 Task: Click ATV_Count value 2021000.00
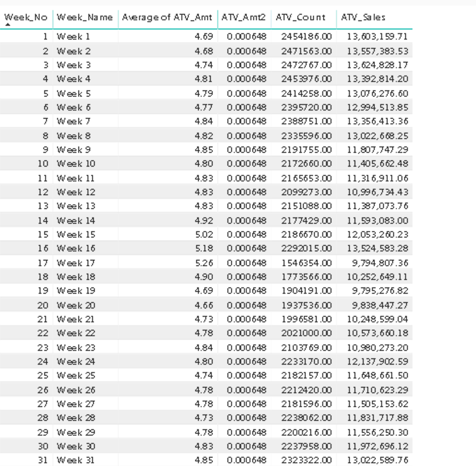[306, 333]
